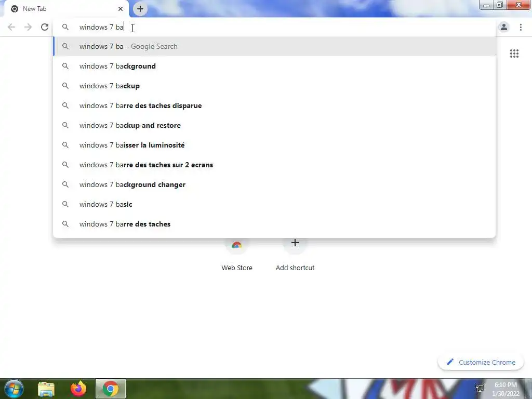Screen dimensions: 532x399
Task: Close the New Tab tab
Action: [x=121, y=9]
